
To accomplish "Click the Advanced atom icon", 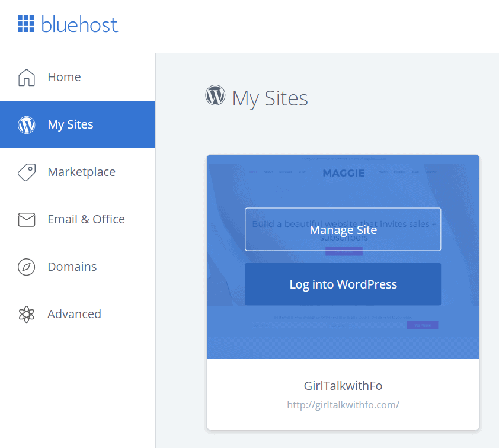I will tap(27, 314).
